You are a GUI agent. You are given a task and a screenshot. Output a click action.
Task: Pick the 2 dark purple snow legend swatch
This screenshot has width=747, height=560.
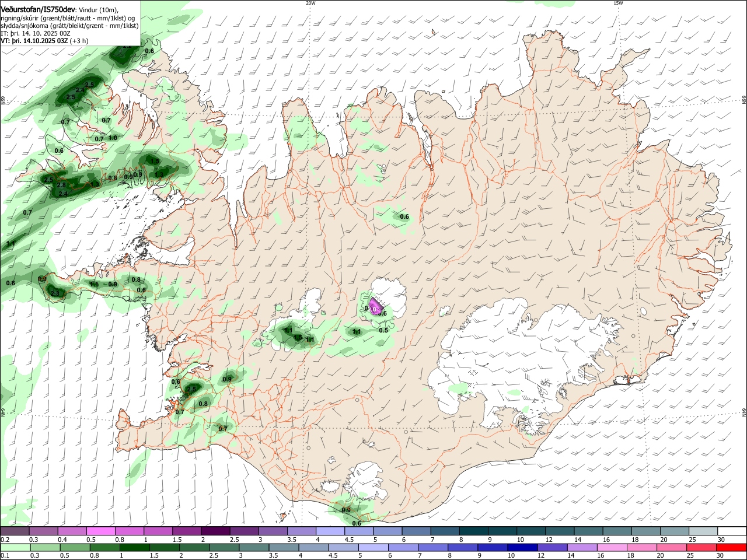[215, 531]
